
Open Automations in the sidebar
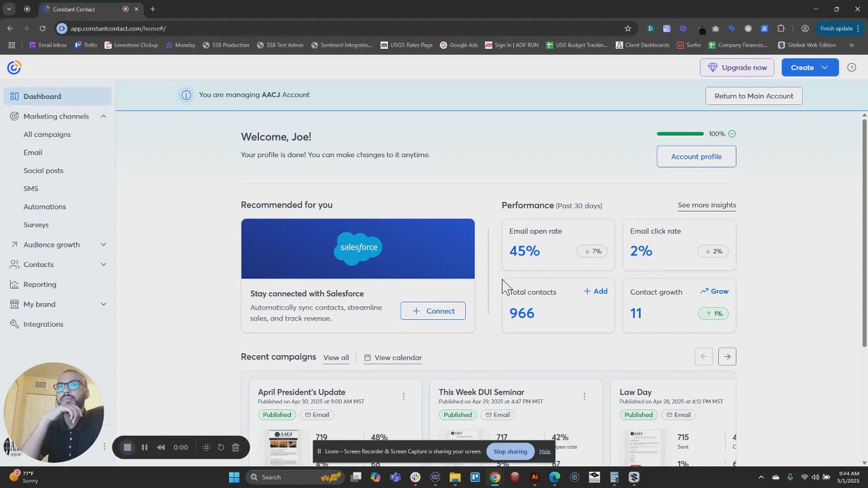pyautogui.click(x=45, y=207)
